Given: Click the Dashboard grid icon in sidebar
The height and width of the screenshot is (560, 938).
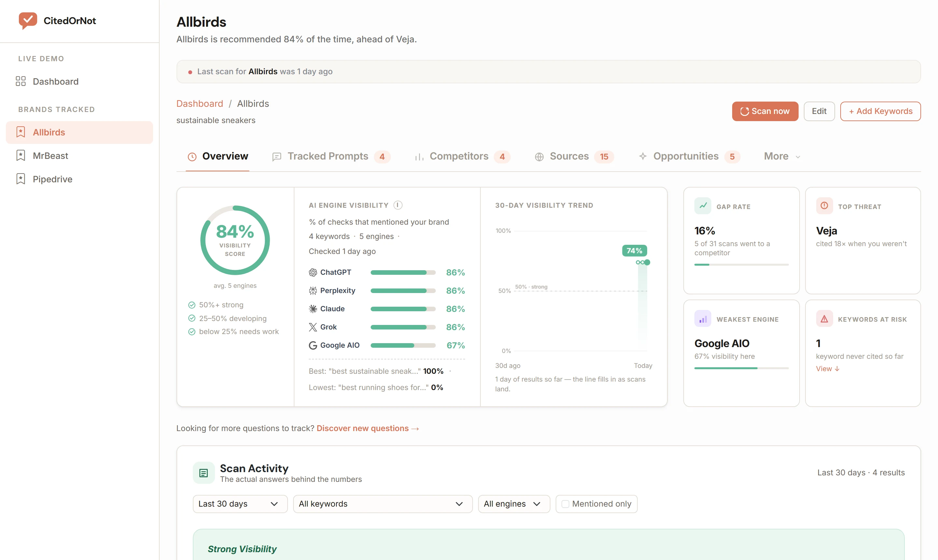Looking at the screenshot, I should point(21,81).
